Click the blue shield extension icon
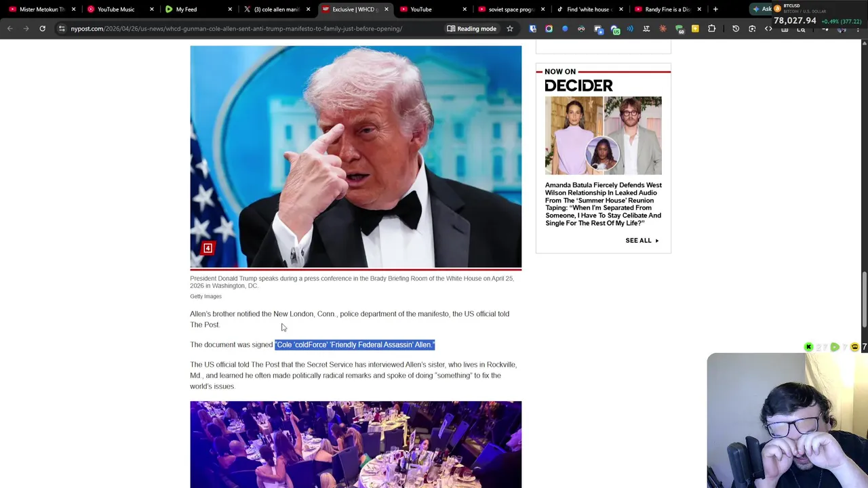This screenshot has height=488, width=868. pyautogui.click(x=532, y=28)
